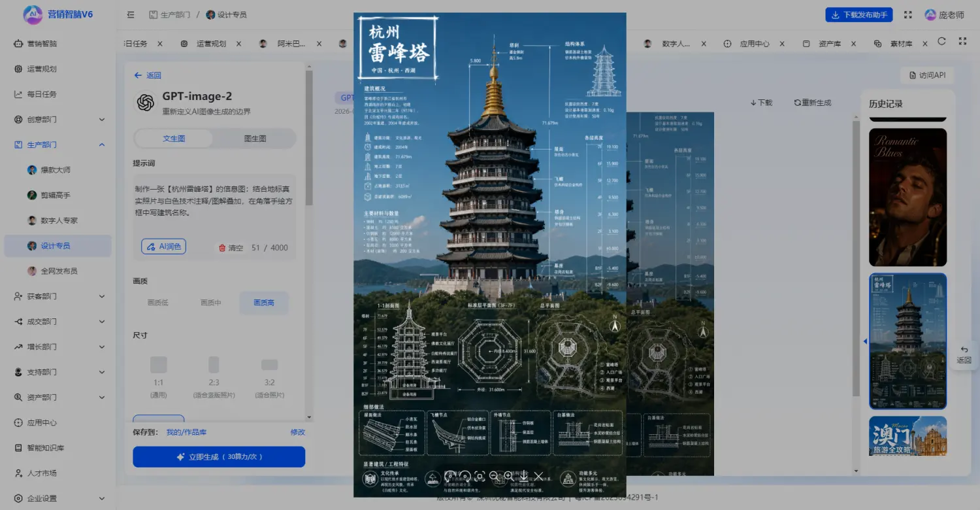Viewport: 980px width, 510px height.
Task: Rotate the preview image counter-clockwise
Action: pyautogui.click(x=449, y=477)
